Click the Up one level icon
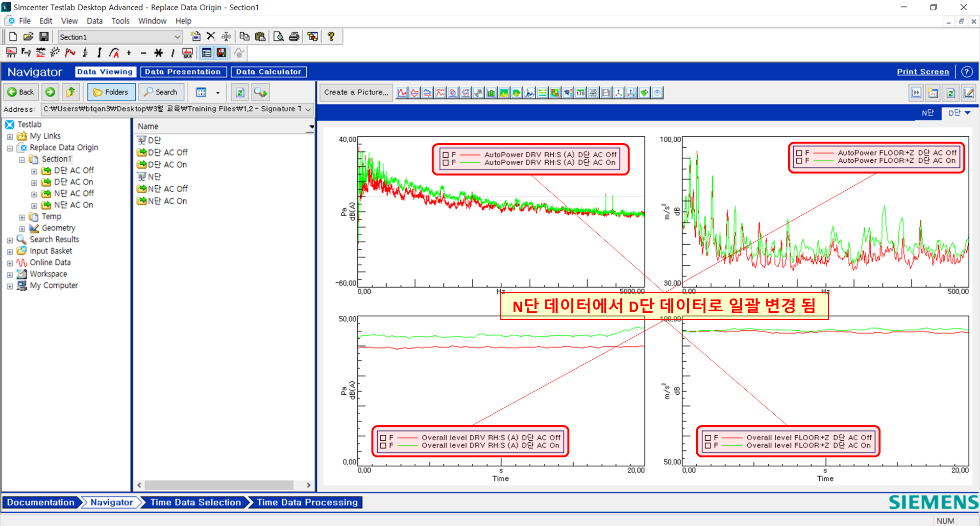980x526 pixels. [71, 92]
